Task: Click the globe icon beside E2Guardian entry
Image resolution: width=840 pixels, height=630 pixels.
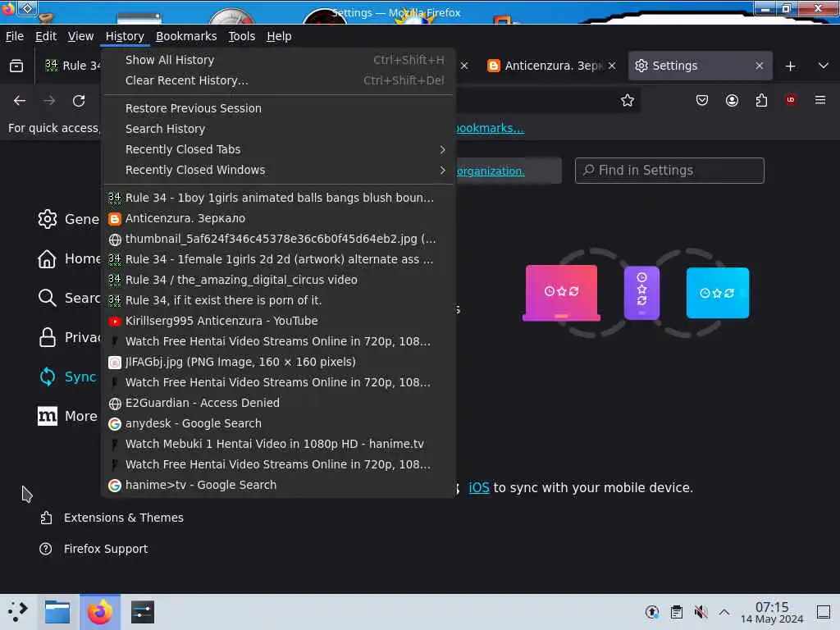Action: pos(115,404)
